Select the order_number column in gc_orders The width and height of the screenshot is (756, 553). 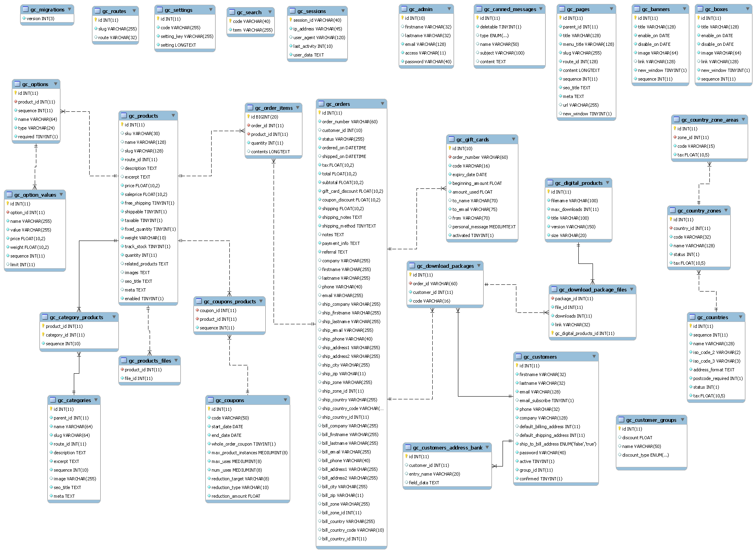(x=349, y=122)
